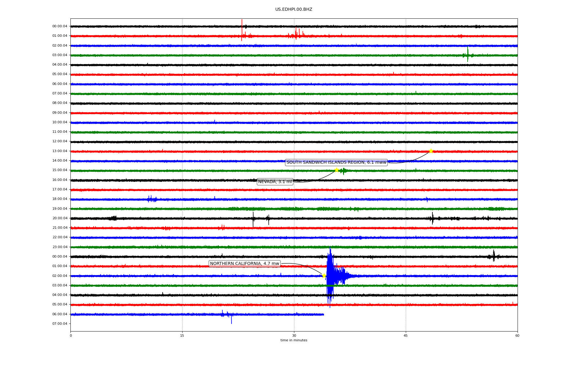588x368 pixels.
Task: Click the 16:00:04 time label
Action: 60,180
